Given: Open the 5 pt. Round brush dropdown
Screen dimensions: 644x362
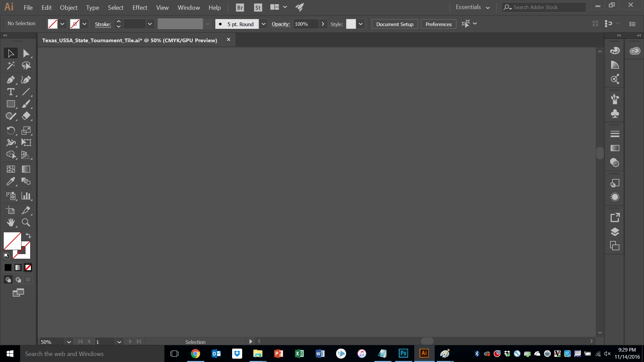Looking at the screenshot, I should click(x=264, y=24).
